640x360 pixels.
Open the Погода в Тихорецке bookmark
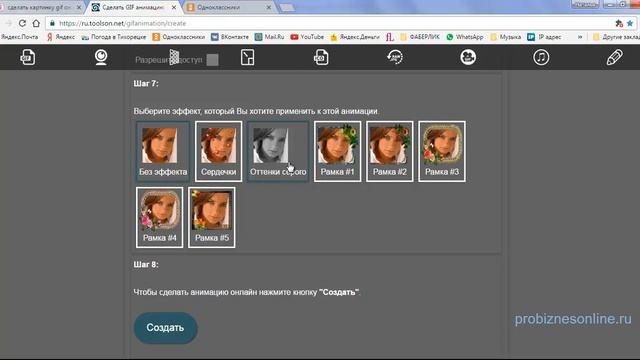click(x=113, y=37)
